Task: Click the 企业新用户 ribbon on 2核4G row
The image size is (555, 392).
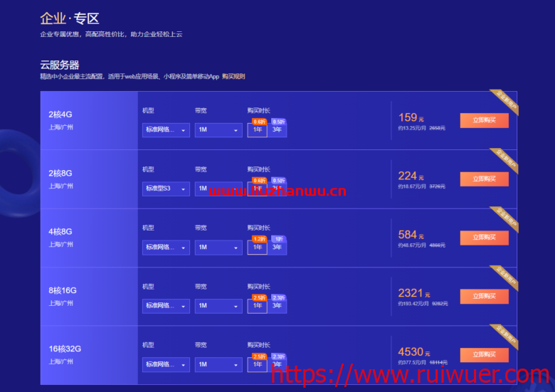Action: [507, 101]
